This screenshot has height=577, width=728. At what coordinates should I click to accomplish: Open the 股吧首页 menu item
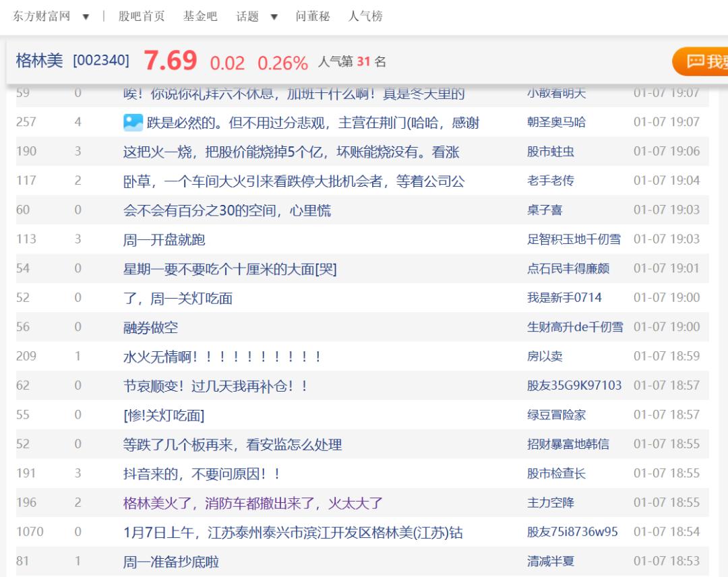pyautogui.click(x=142, y=16)
